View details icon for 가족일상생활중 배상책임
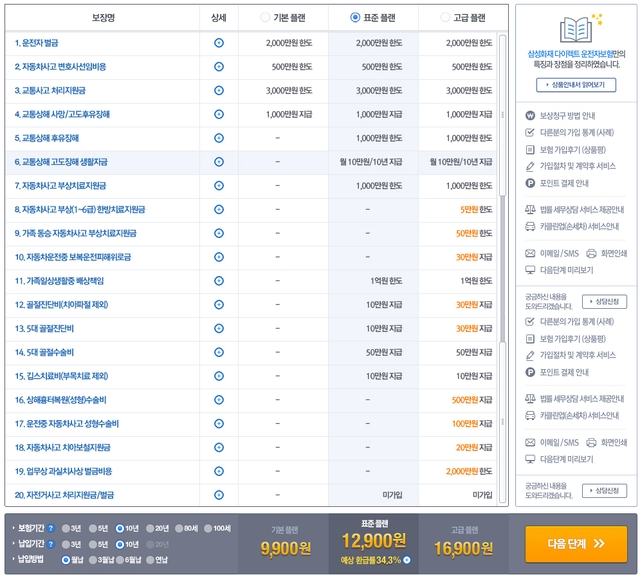640x579 pixels. click(219, 280)
